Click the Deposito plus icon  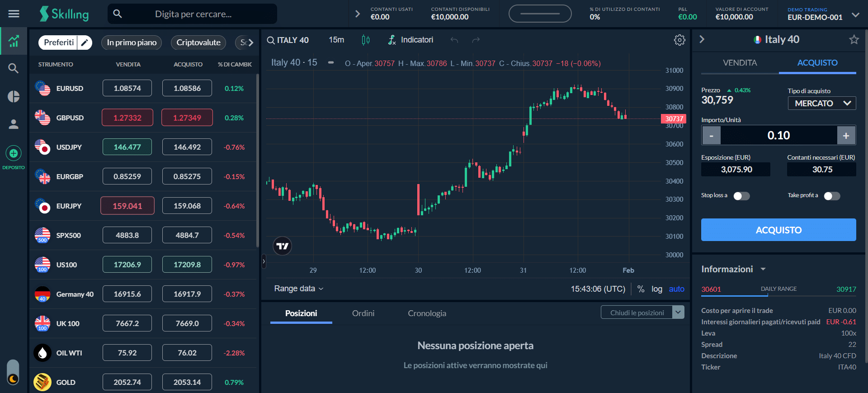[14, 154]
